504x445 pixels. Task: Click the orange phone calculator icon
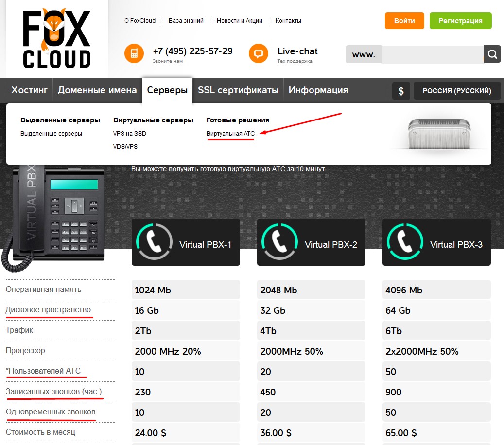coord(134,53)
